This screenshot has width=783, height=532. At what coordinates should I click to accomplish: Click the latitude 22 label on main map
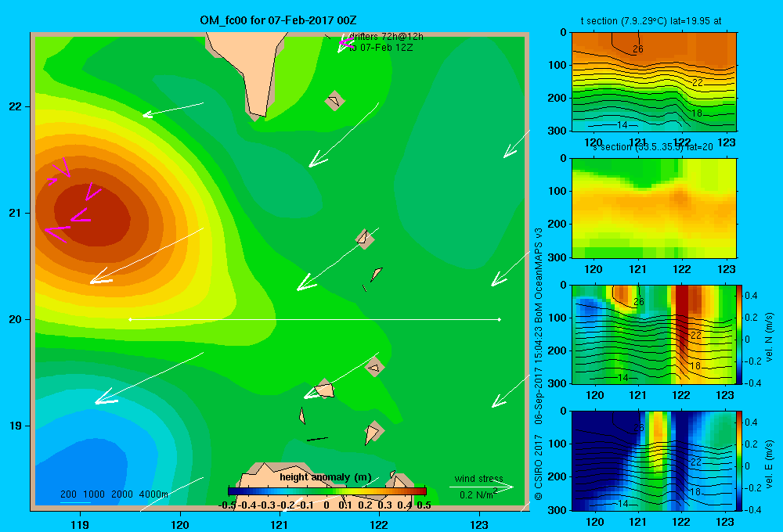coord(15,106)
